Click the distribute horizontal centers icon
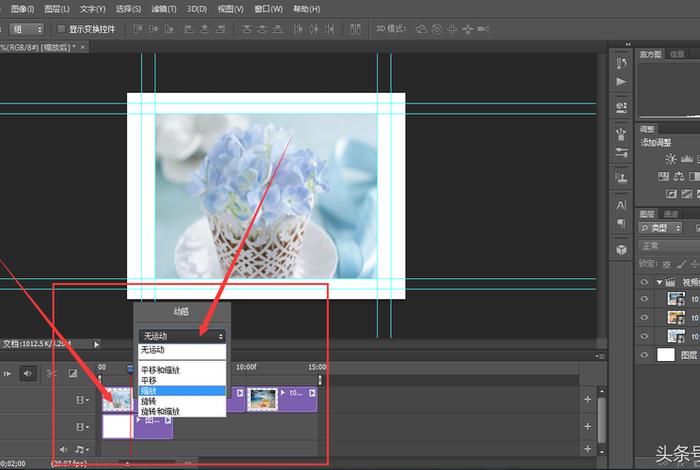This screenshot has width=700, height=470. click(x=314, y=29)
